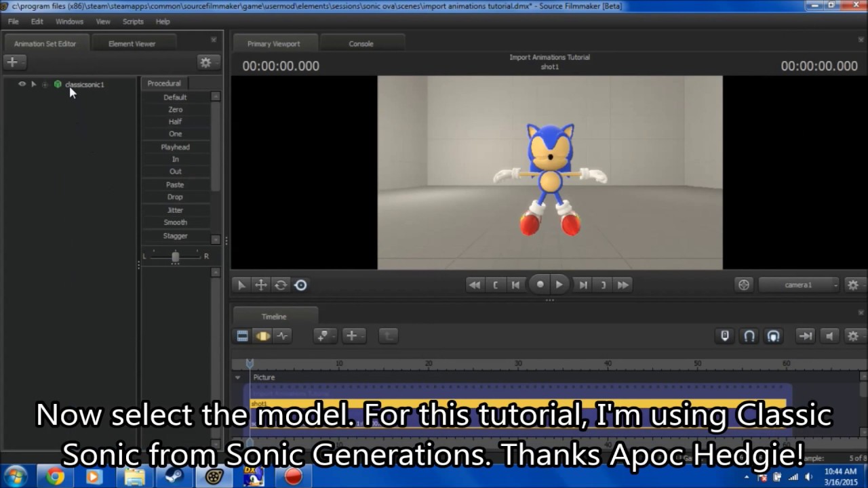The image size is (868, 488).
Task: Open the Console tab
Action: [x=361, y=43]
